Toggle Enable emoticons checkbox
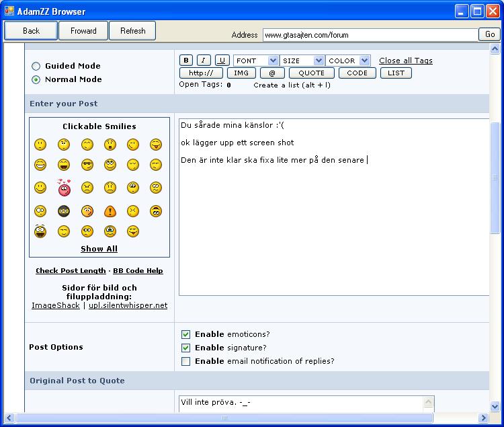This screenshot has width=504, height=427. point(185,334)
